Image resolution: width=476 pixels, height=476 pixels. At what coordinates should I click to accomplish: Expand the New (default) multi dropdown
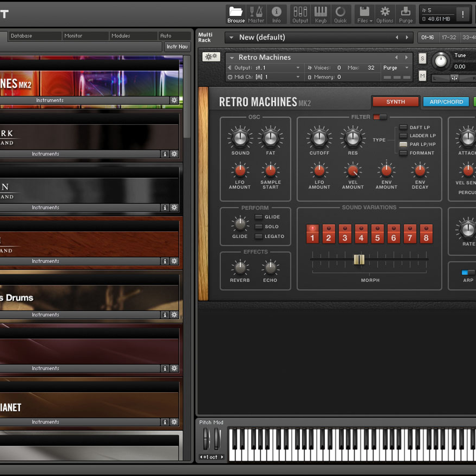231,38
